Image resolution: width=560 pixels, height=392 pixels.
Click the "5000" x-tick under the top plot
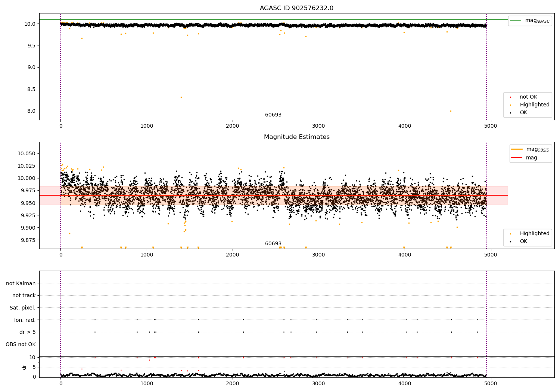[x=491, y=126]
